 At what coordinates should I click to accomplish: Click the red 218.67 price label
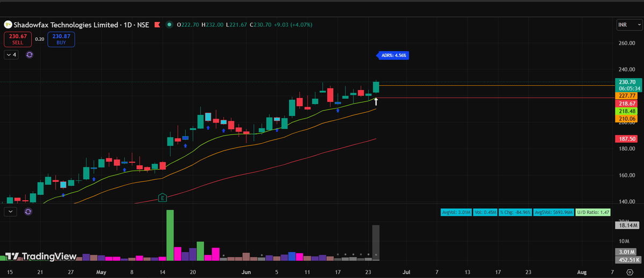click(627, 103)
